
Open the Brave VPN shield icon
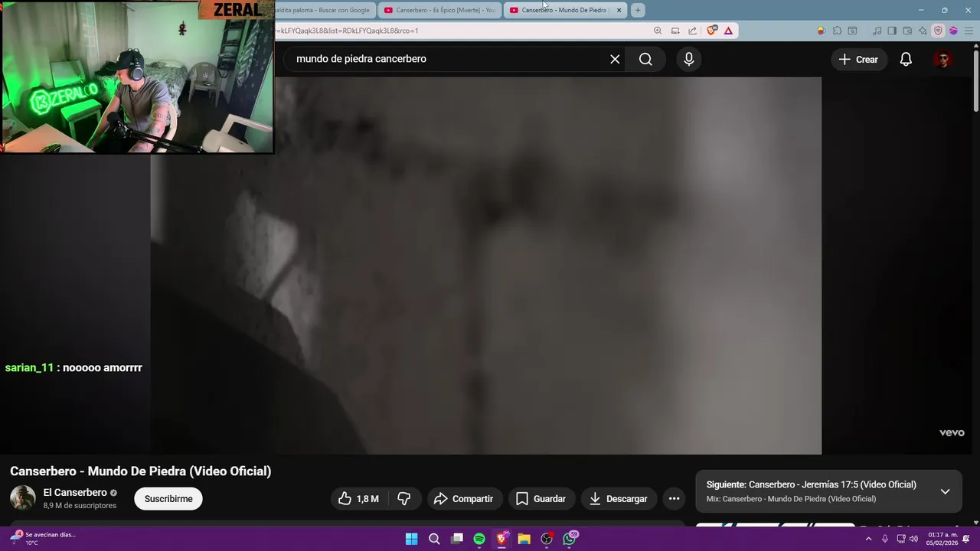pos(938,31)
